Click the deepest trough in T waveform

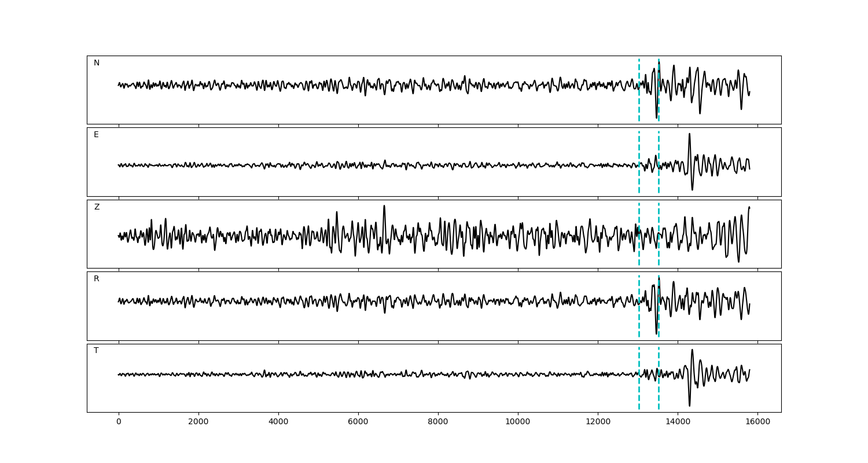tap(689, 405)
